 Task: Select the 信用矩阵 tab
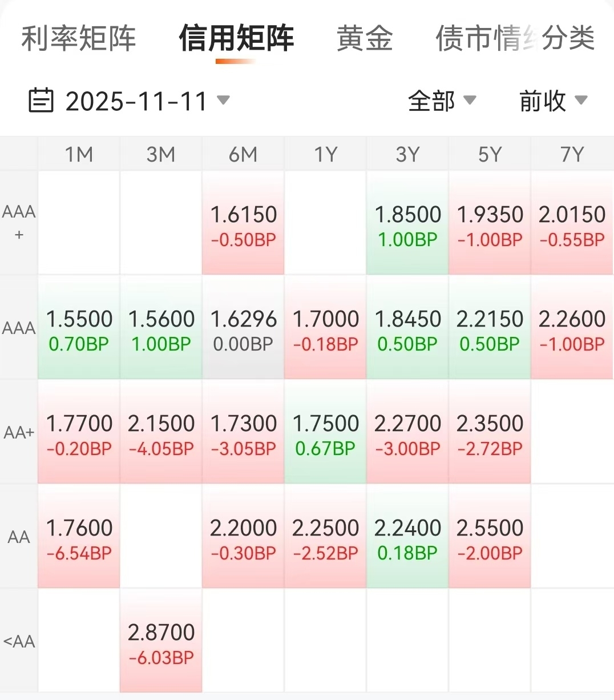(x=236, y=39)
